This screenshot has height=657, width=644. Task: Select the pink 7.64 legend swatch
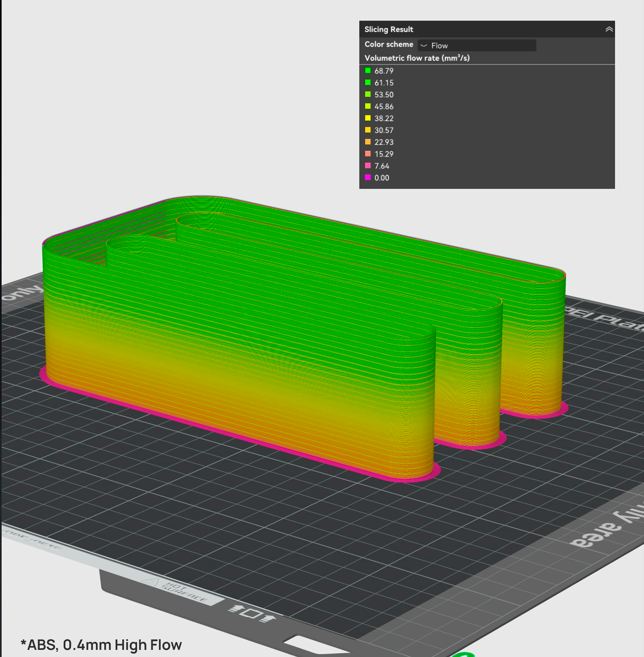click(x=368, y=166)
